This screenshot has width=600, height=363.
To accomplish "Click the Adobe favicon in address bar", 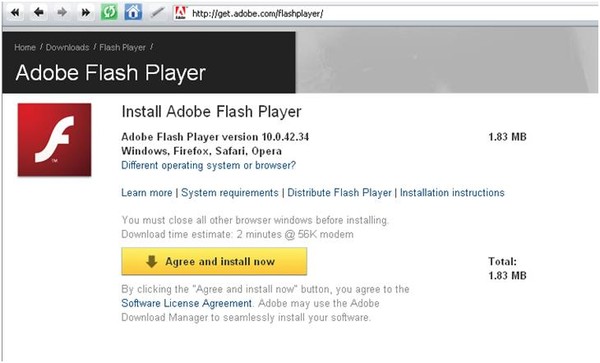I will [180, 13].
